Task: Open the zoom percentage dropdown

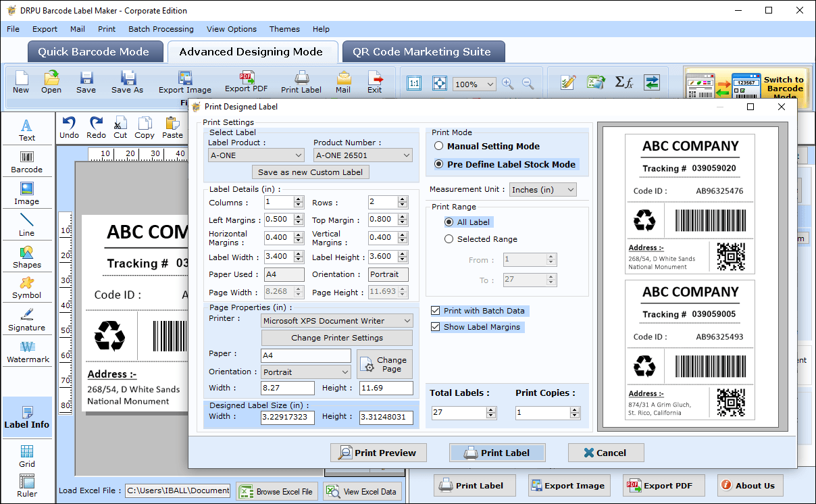Action: [474, 84]
